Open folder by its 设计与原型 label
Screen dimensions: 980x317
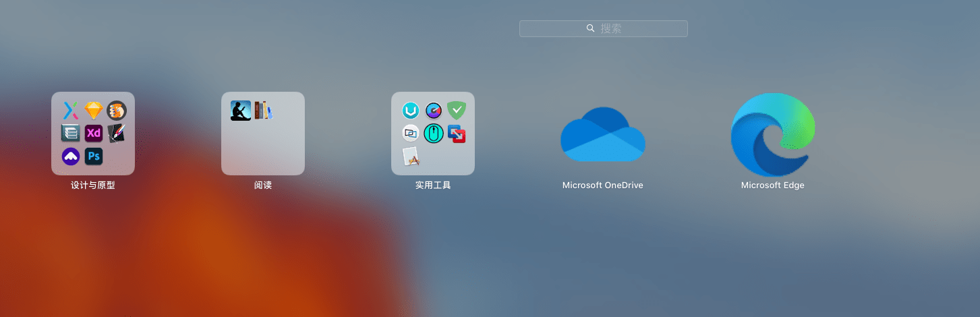click(93, 185)
